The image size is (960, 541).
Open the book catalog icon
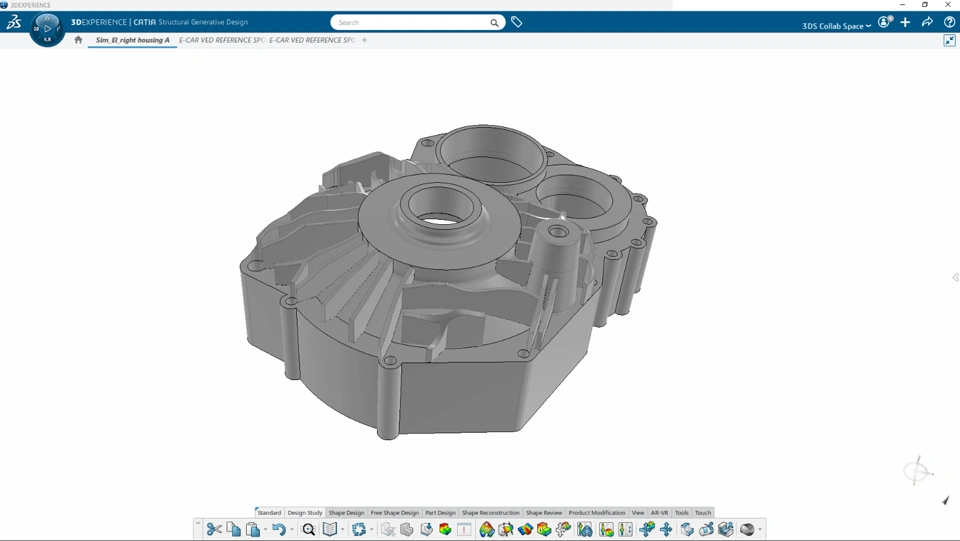(x=329, y=529)
